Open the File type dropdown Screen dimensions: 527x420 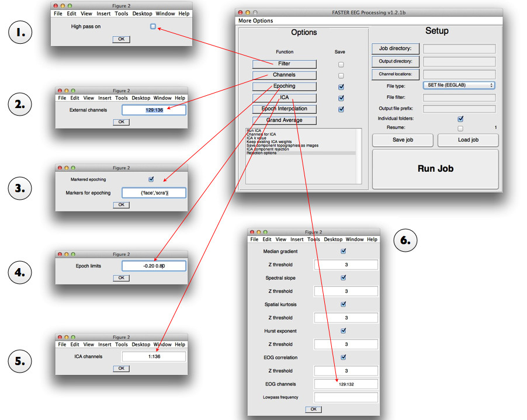point(459,85)
